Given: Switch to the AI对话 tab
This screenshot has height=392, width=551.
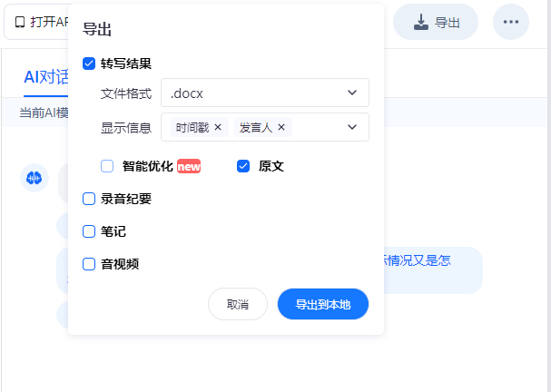Looking at the screenshot, I should [46, 77].
